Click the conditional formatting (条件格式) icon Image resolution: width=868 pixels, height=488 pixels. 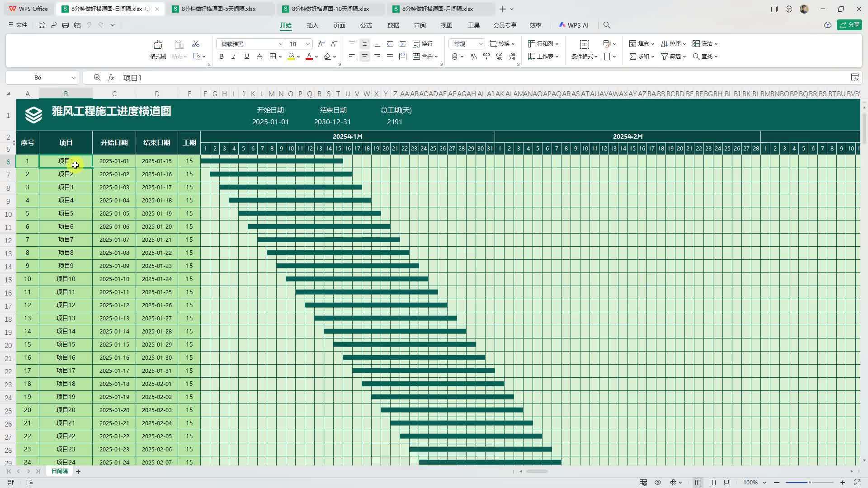[584, 45]
